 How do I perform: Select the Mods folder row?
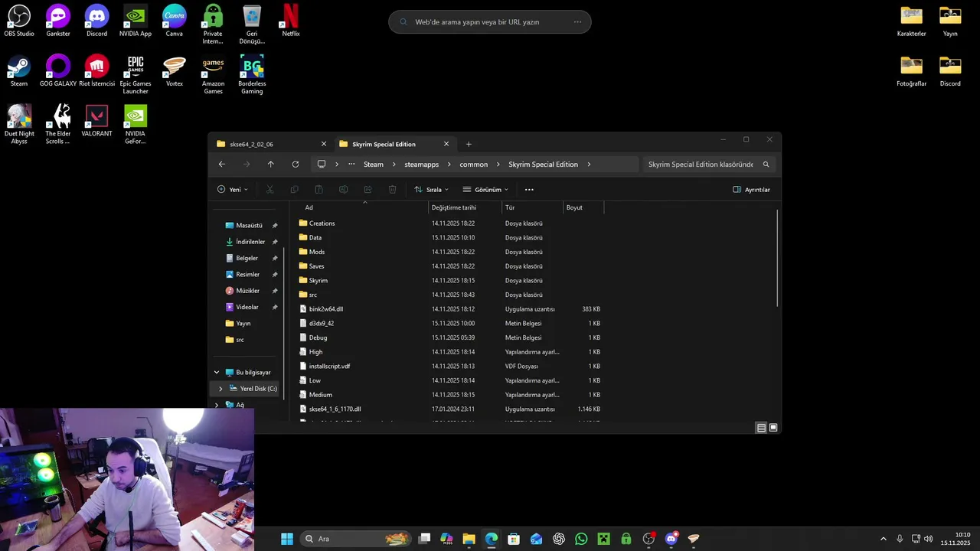click(x=450, y=252)
